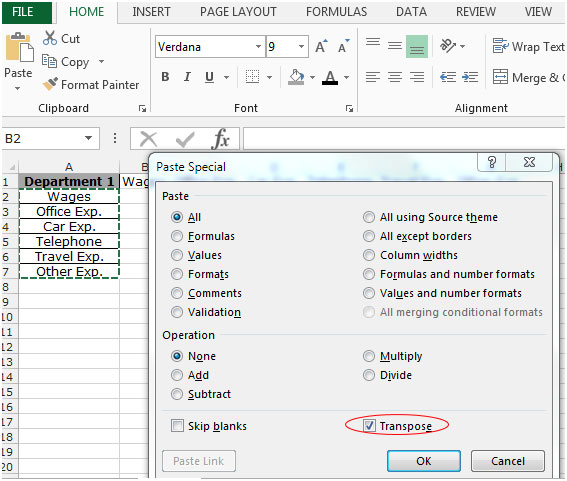Open the font color dropdown arrow
567x481 pixels.
pyautogui.click(x=346, y=77)
